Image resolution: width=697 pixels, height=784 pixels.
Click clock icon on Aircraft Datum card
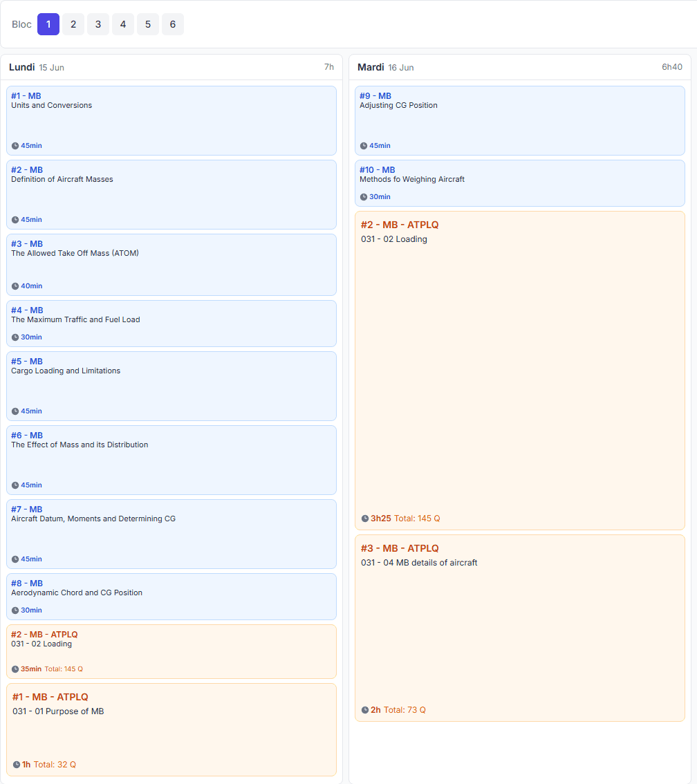15,559
